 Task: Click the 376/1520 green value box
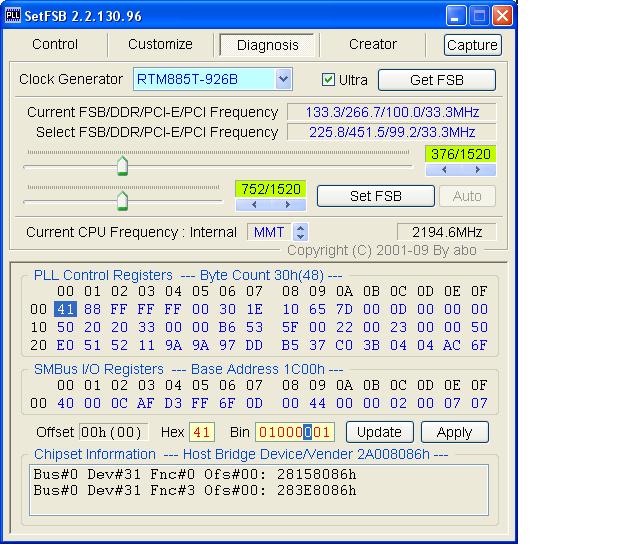coord(461,154)
